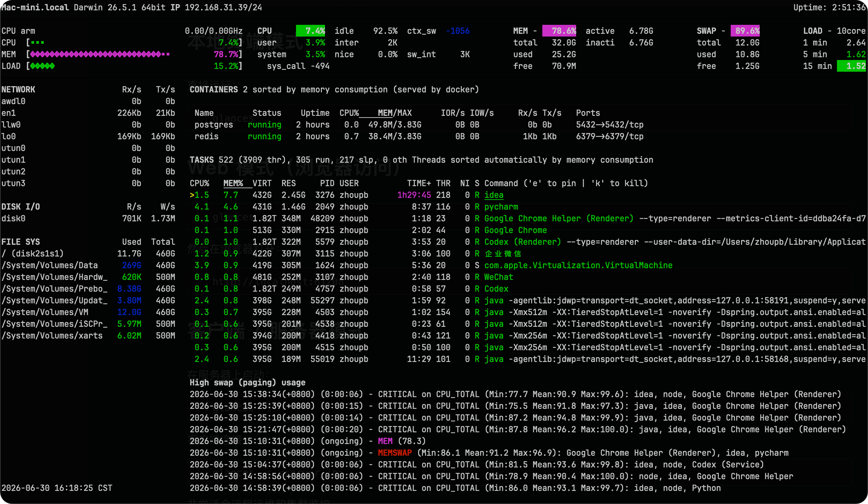Click the redis container name
Screen dimensions: 868x504
point(206,137)
